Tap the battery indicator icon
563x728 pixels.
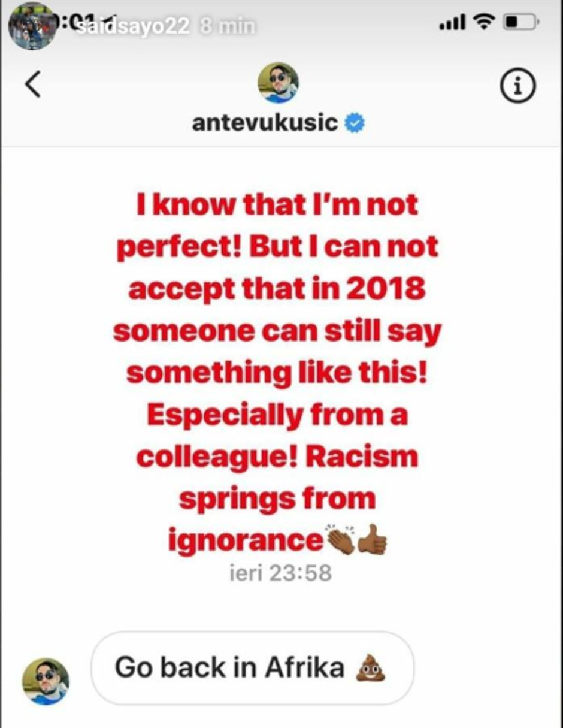[520, 23]
